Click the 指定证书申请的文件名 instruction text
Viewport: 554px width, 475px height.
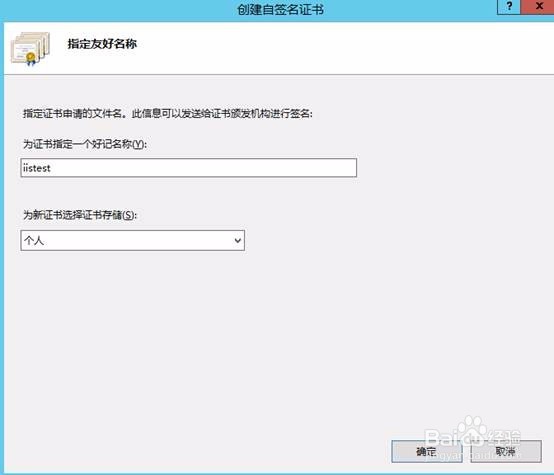coord(168,114)
